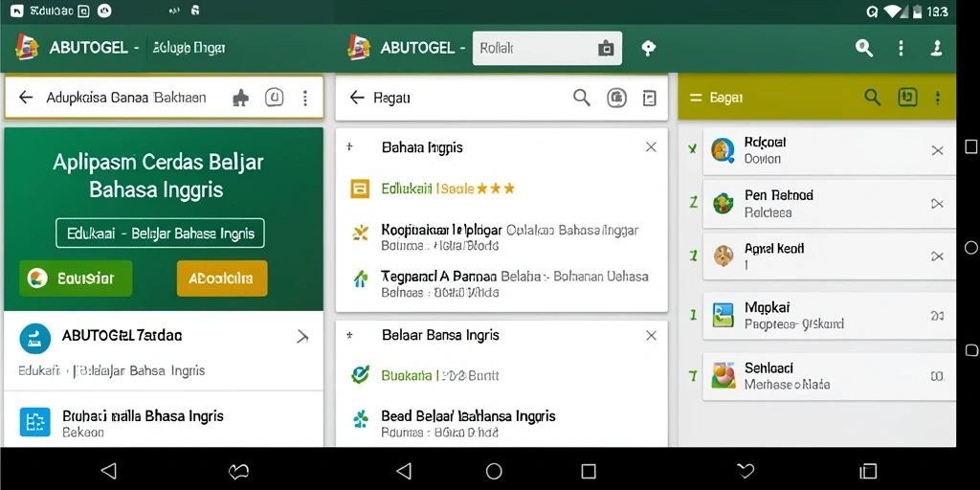Select the Mgpkaí list entry
This screenshot has height=490, width=980.
[x=829, y=316]
